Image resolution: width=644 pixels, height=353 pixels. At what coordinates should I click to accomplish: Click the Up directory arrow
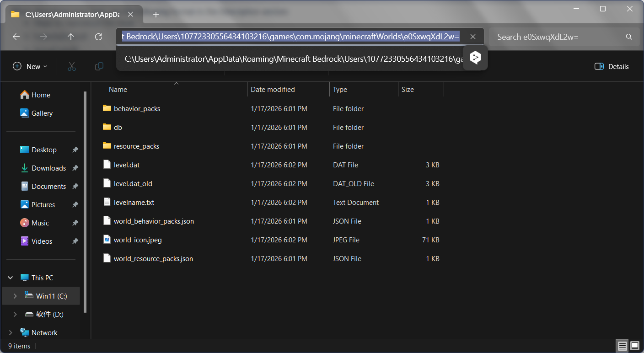click(71, 37)
